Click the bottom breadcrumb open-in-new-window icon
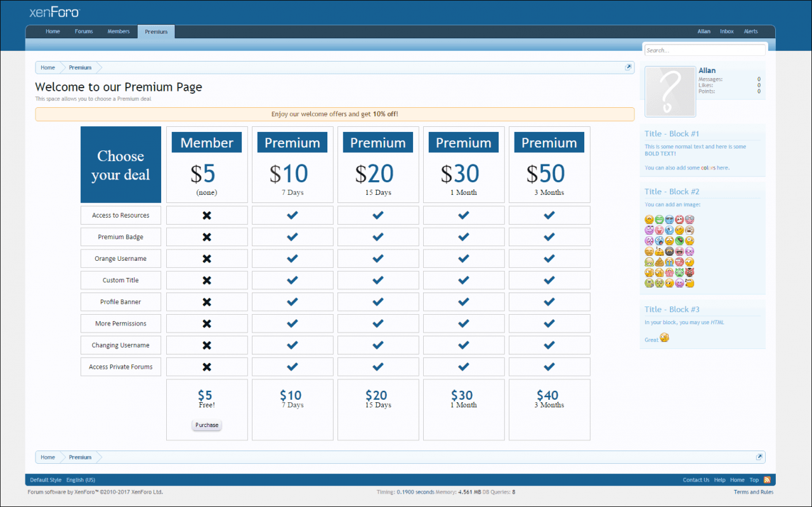 (x=759, y=457)
